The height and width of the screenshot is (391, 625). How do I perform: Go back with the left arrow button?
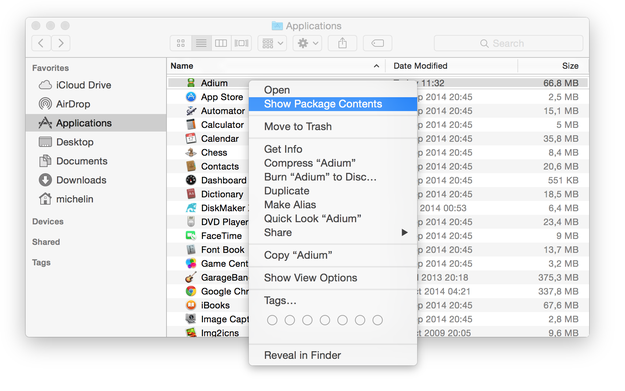click(41, 43)
